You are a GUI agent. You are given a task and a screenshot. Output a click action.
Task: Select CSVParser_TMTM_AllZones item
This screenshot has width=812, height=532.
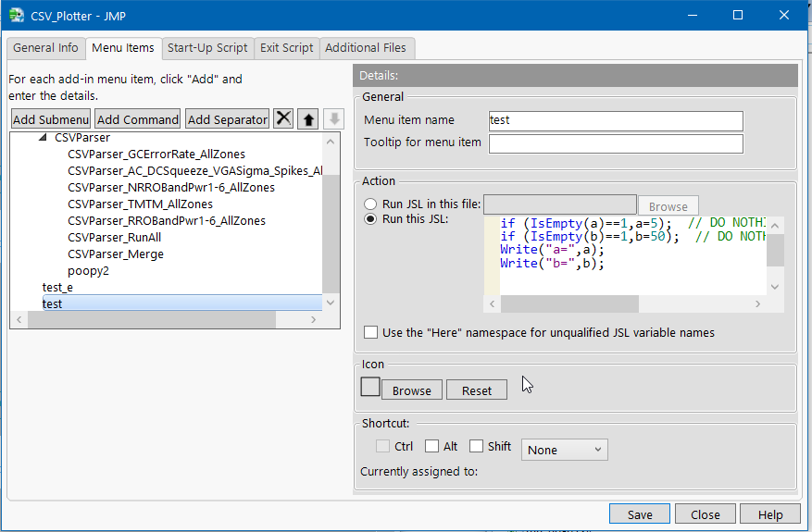141,204
